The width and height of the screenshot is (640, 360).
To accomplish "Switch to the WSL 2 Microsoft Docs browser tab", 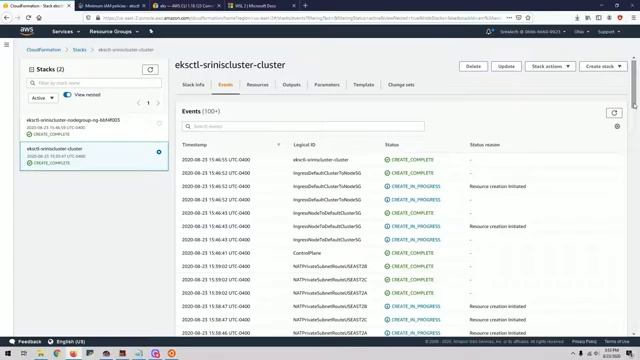I will pyautogui.click(x=261, y=6).
